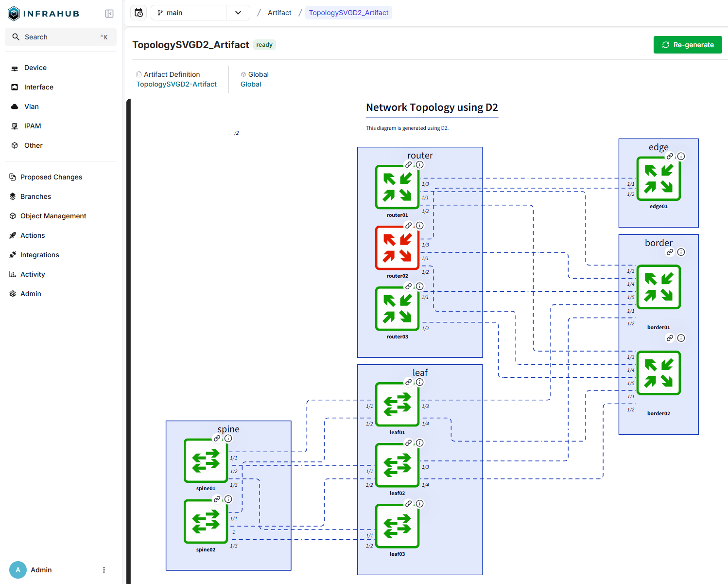
Task: Open the time travel calendar icon
Action: 139,13
